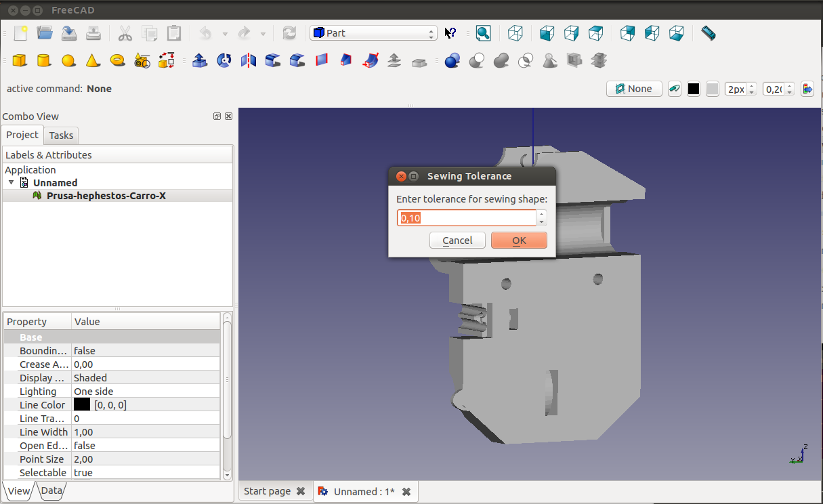
Task: Create a box primitive with the cube icon
Action: point(20,61)
